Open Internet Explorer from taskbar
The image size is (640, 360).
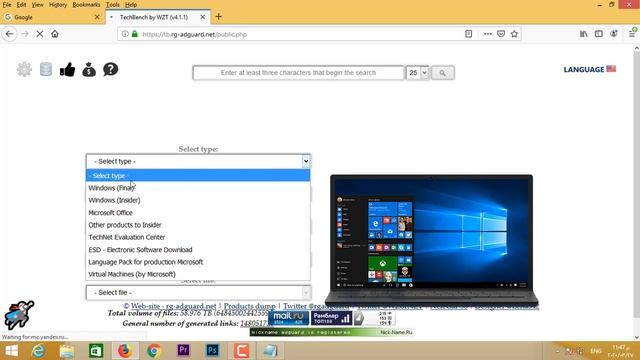click(38, 351)
